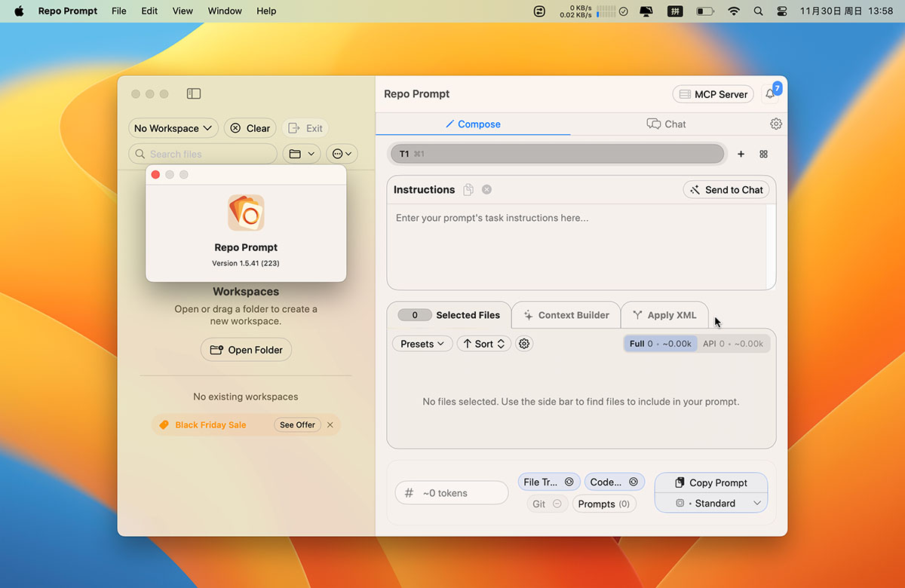Toggle the File Tree inclusion pill
The width and height of the screenshot is (905, 588).
548,482
